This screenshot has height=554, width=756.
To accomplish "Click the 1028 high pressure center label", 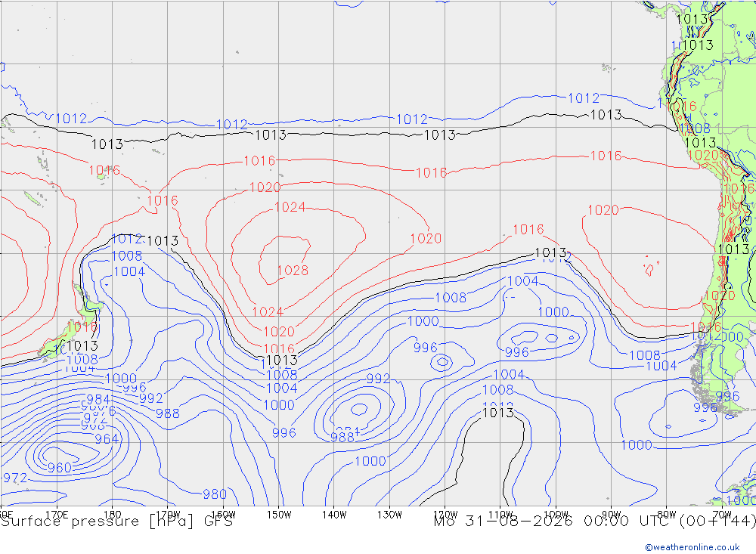I will coord(293,271).
